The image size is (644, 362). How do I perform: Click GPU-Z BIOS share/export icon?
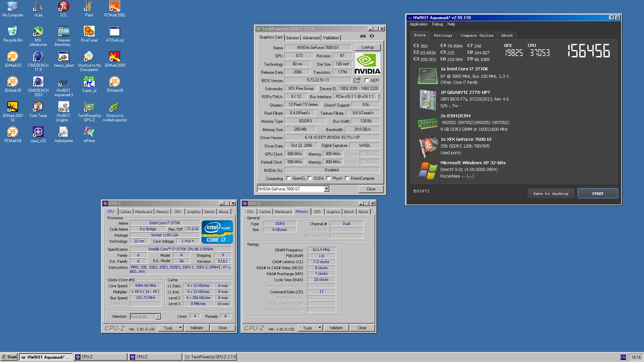(x=357, y=80)
